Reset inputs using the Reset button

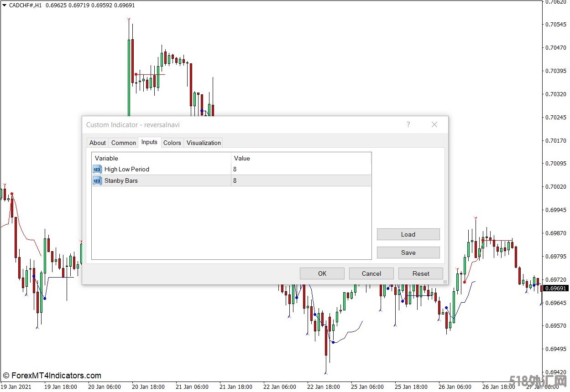coord(420,273)
